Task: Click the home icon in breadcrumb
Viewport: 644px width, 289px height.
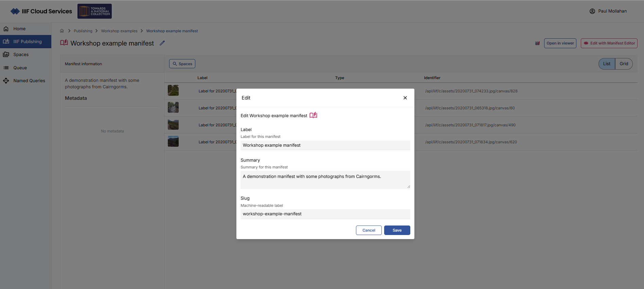Action: (62, 31)
